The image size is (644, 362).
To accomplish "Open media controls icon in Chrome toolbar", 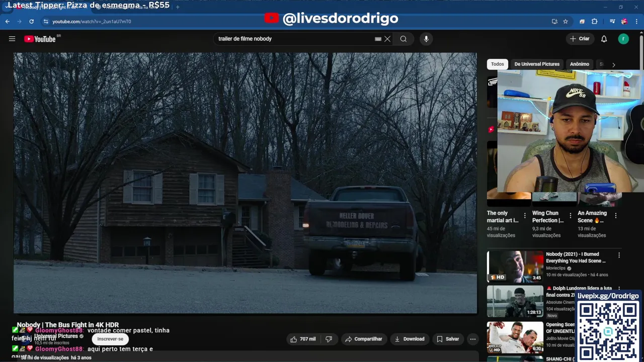I will click(612, 22).
